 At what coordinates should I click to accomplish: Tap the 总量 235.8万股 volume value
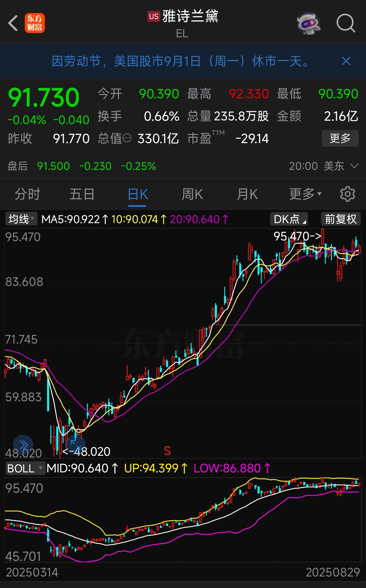[x=241, y=116]
